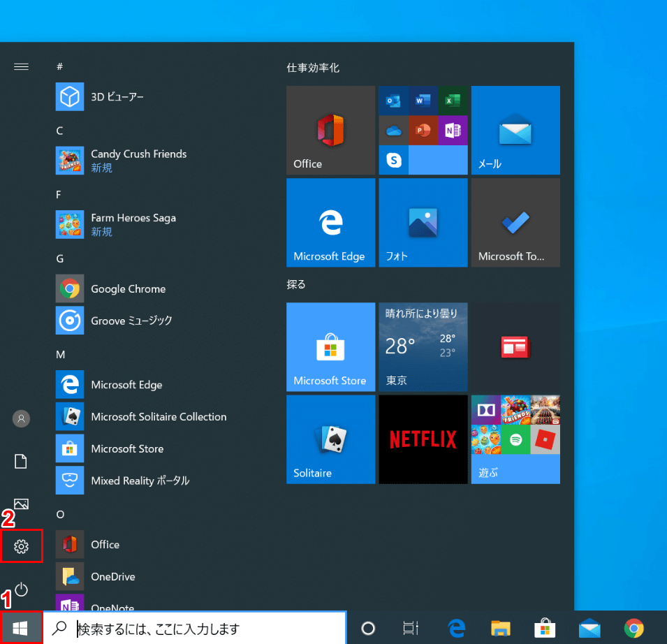Open Mail from the taskbar
This screenshot has height=644, width=667.
(589, 628)
